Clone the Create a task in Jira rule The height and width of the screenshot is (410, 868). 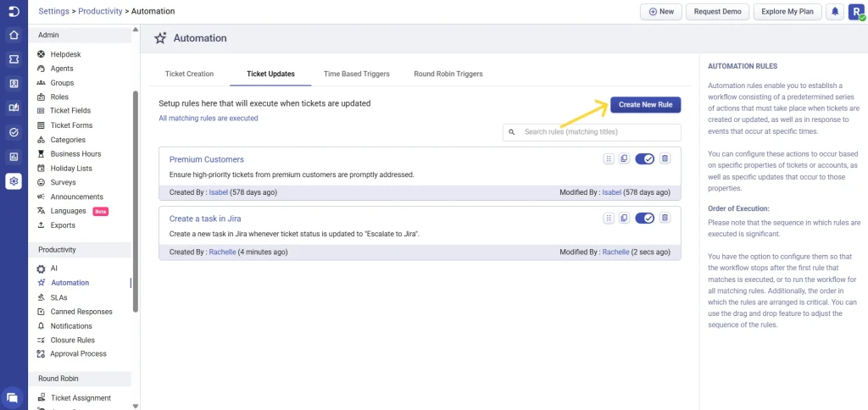(624, 218)
